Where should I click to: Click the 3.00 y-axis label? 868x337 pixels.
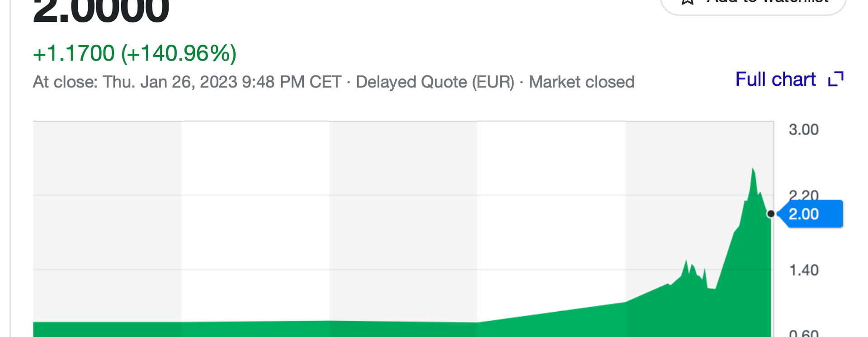[x=803, y=130]
